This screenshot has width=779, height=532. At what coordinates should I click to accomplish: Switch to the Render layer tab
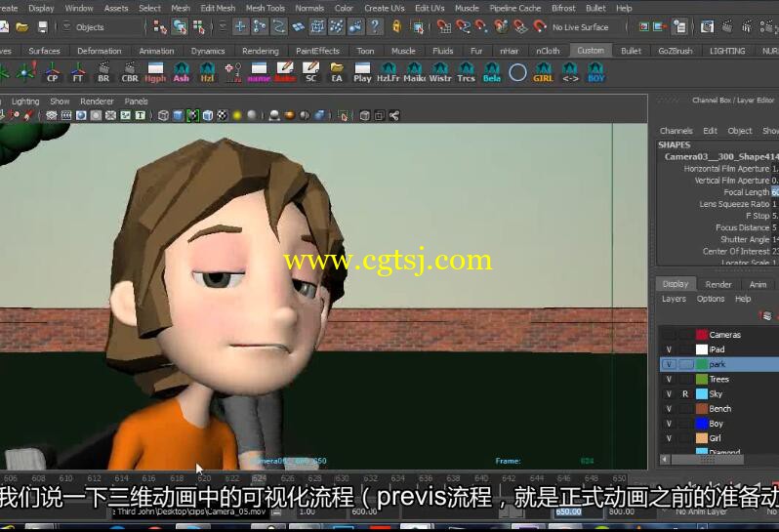coord(718,285)
